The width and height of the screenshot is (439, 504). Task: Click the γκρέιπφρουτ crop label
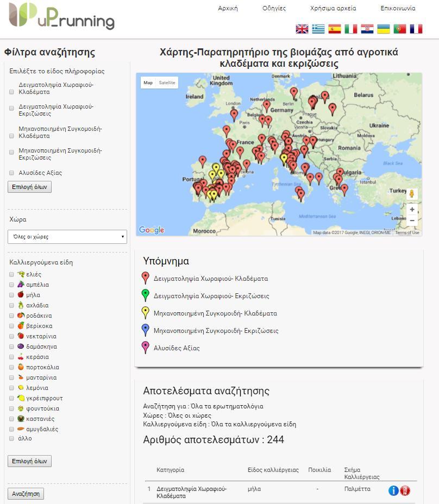tap(45, 398)
